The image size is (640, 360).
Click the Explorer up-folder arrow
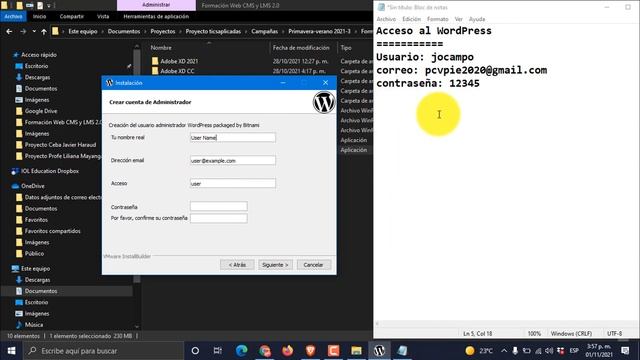(44, 31)
